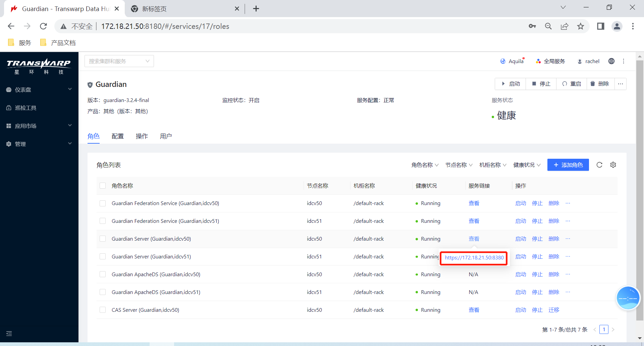Viewport: 644px width, 346px height.
Task: Switch to the 角色 tab
Action: tap(94, 136)
